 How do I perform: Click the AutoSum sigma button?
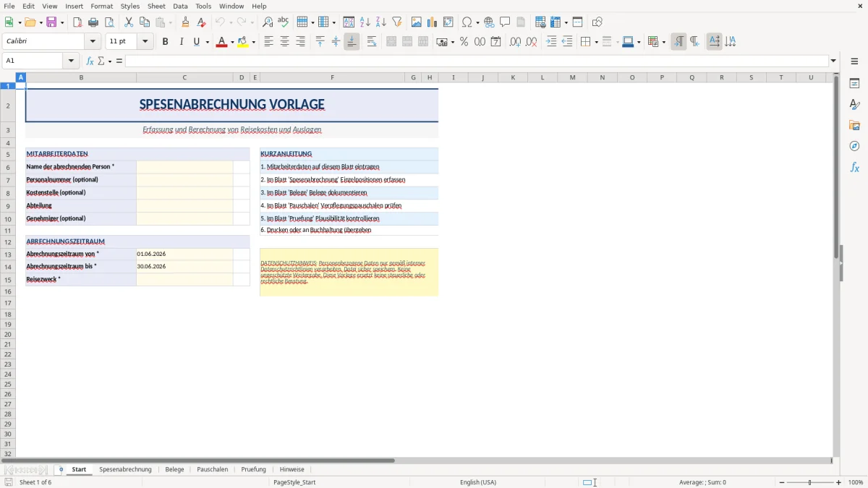pos(101,61)
